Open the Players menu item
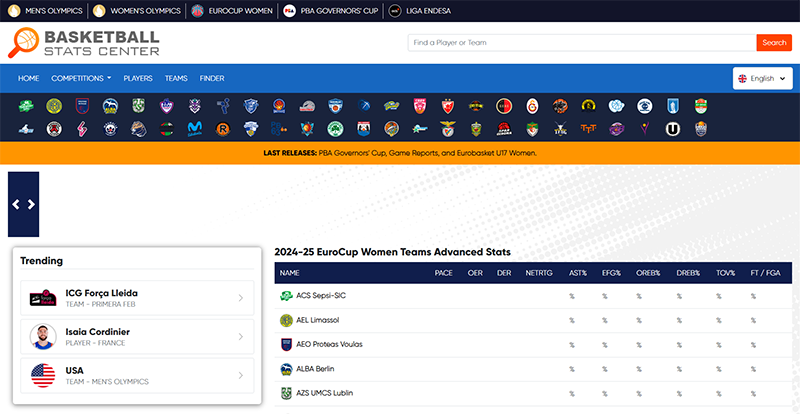Image resolution: width=800 pixels, height=414 pixels. (x=138, y=79)
